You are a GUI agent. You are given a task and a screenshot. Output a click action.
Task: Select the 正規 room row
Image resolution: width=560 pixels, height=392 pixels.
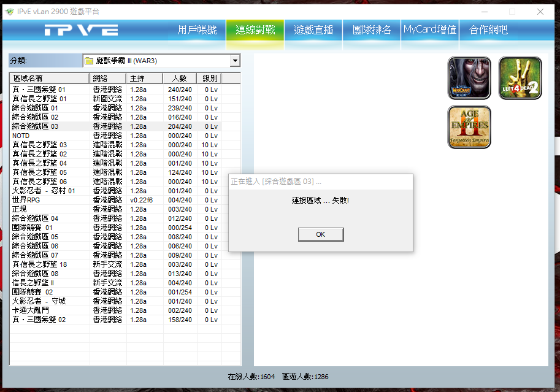(x=116, y=209)
